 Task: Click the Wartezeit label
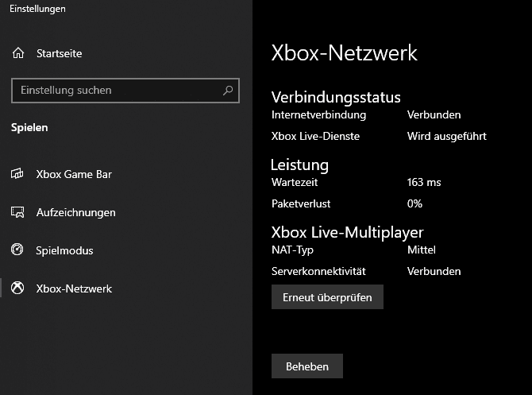(x=295, y=182)
